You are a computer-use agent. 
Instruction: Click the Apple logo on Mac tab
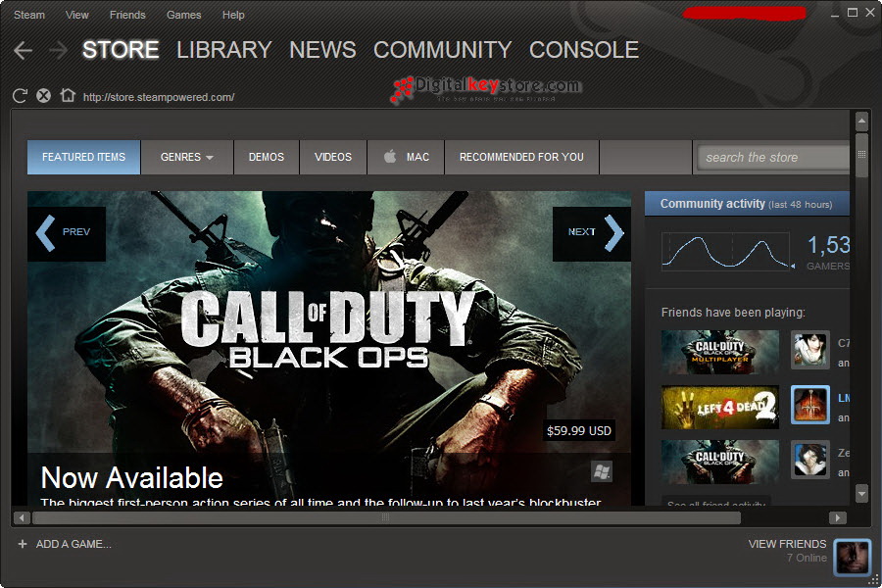pos(390,157)
